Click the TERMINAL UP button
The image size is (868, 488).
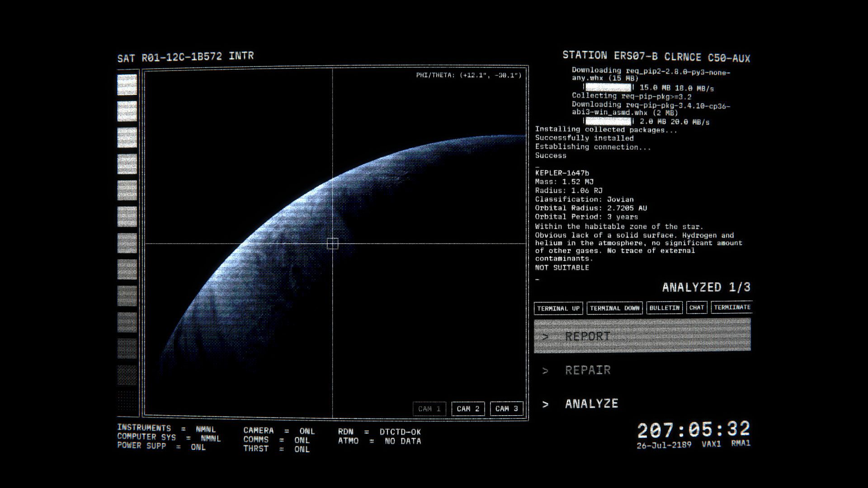pyautogui.click(x=558, y=308)
